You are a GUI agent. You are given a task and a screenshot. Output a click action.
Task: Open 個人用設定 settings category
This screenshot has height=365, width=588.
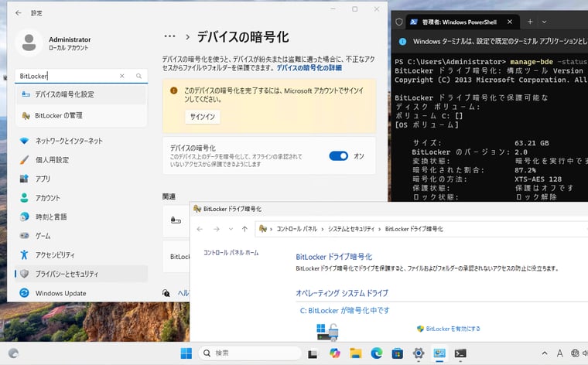tap(81, 160)
